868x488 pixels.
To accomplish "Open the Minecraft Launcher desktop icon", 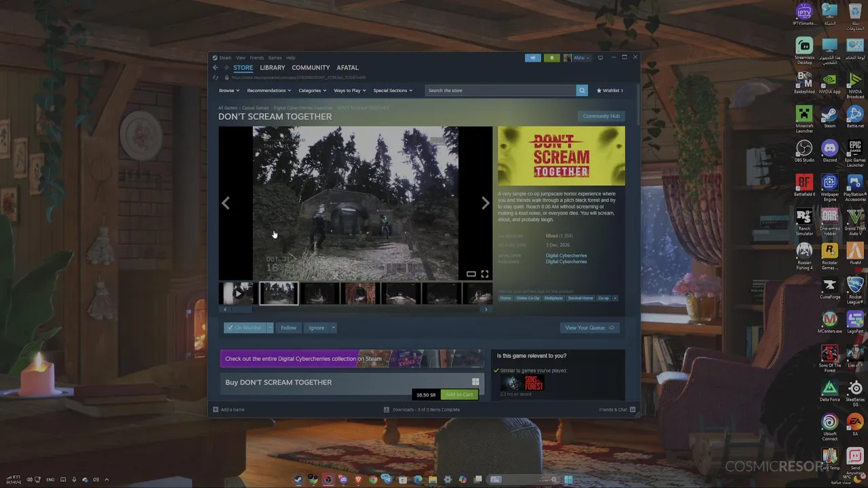I will click(804, 118).
